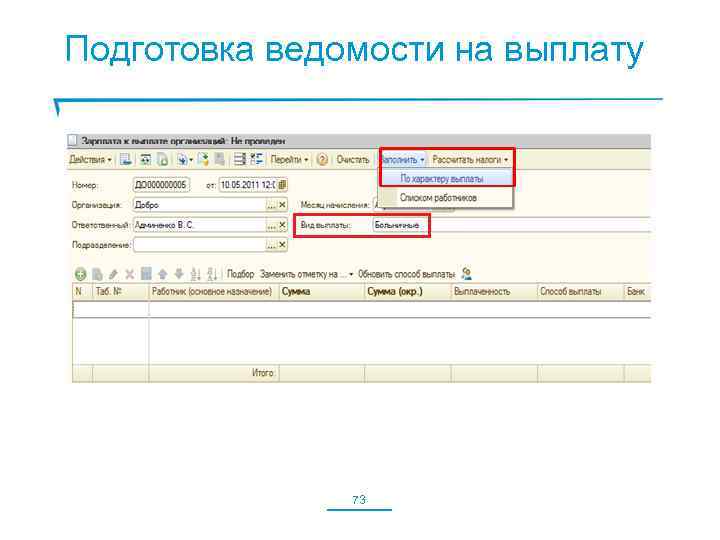The width and height of the screenshot is (720, 540).
Task: Click the delete row X icon
Action: (130, 275)
